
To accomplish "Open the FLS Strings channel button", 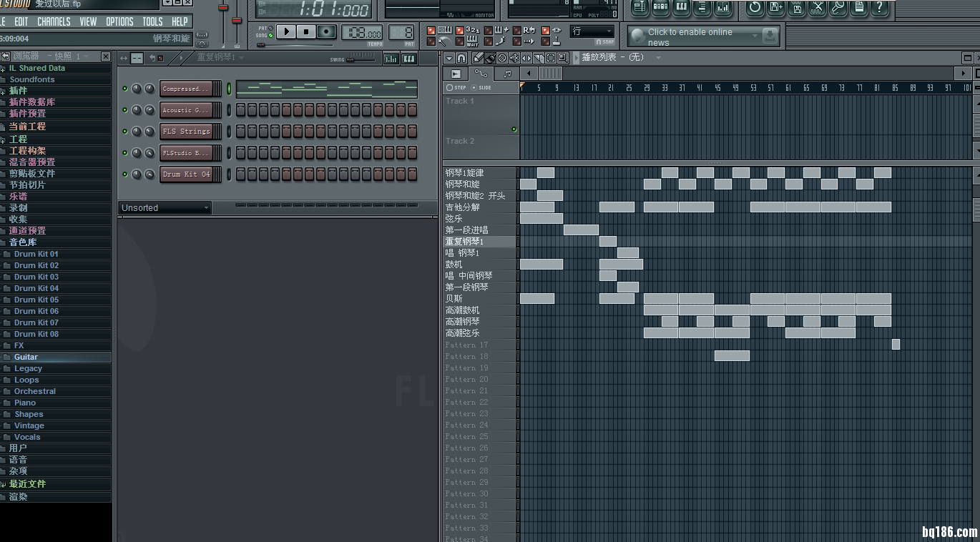I will click(x=187, y=132).
